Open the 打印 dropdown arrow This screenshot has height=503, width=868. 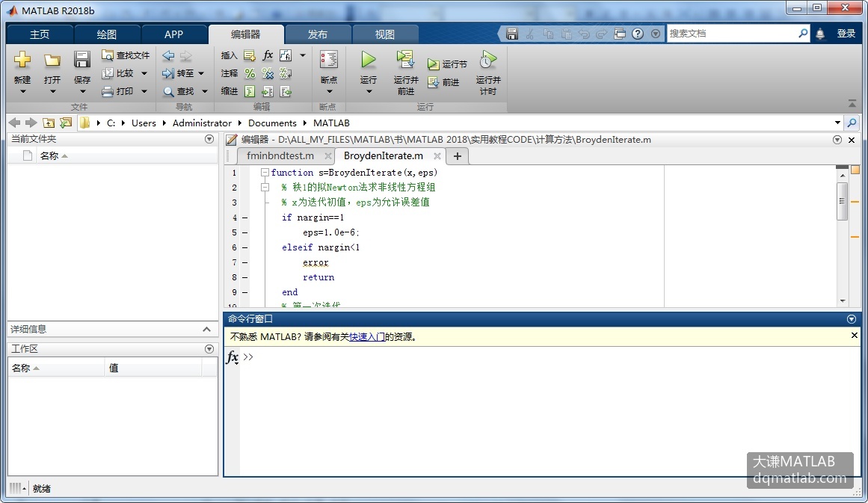[144, 91]
